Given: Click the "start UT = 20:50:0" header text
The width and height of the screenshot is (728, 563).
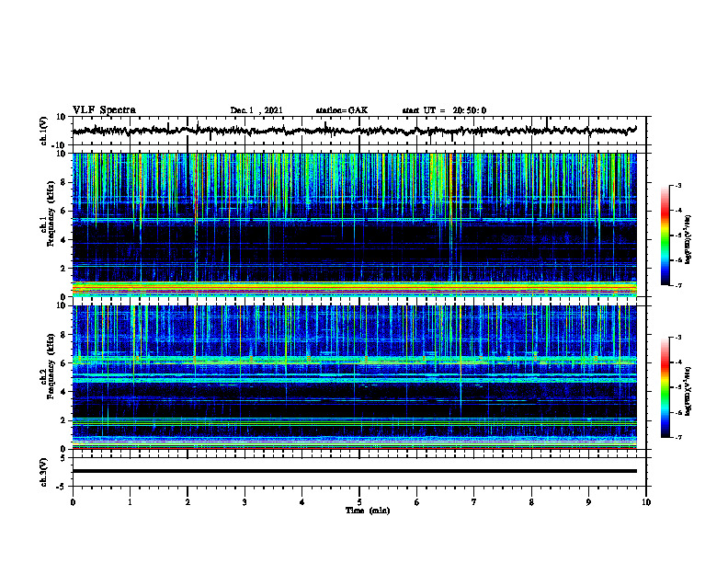Looking at the screenshot, I should pos(444,110).
